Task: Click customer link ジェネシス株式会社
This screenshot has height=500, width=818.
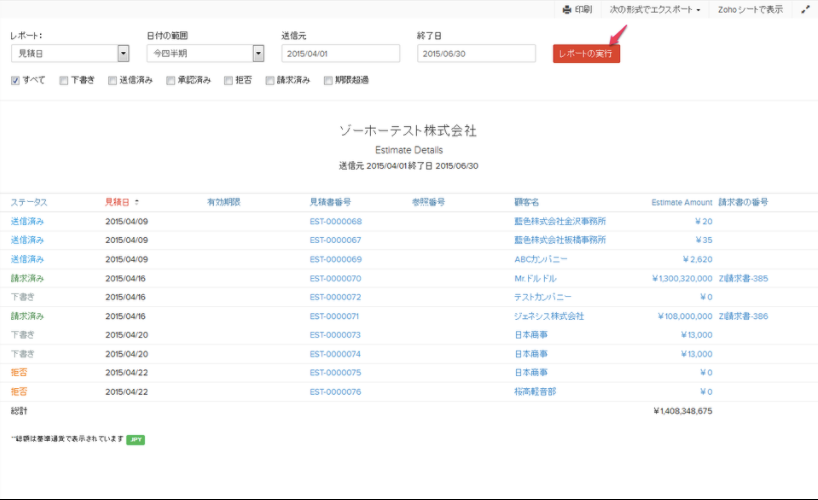Action: pyautogui.click(x=548, y=316)
